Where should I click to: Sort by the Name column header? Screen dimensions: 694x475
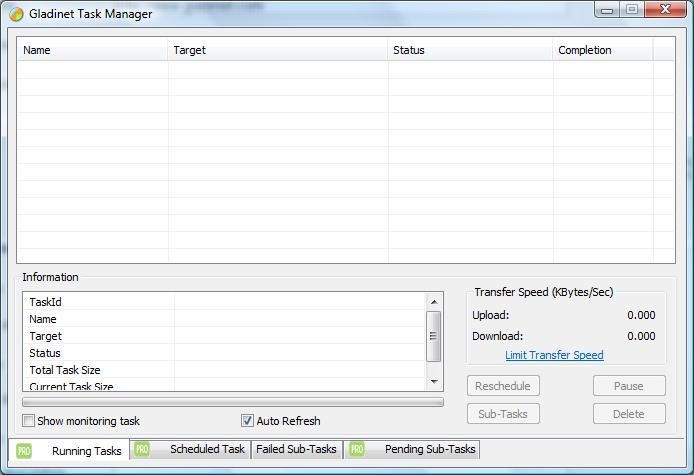(x=93, y=50)
